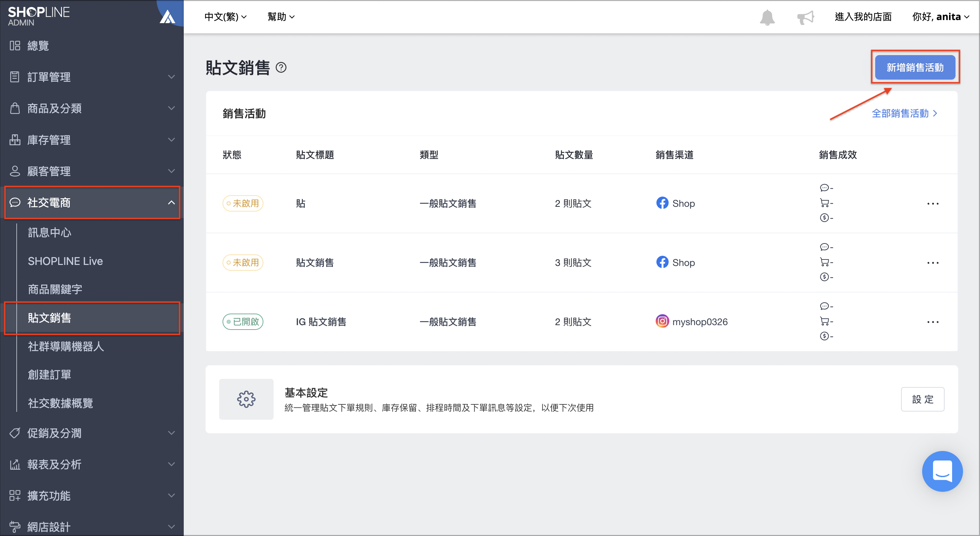The width and height of the screenshot is (980, 536).
Task: Expand the 庫存管理 chevron
Action: click(x=171, y=140)
